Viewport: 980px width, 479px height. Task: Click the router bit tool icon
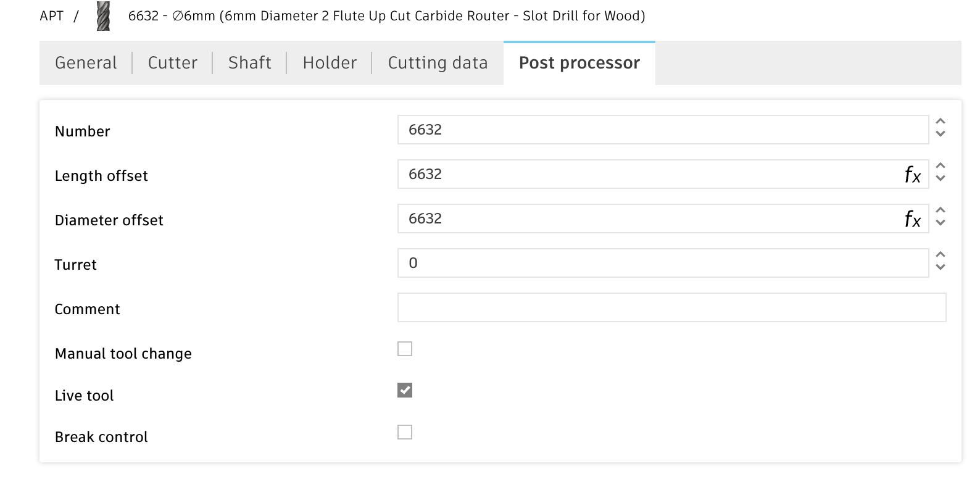(x=103, y=17)
